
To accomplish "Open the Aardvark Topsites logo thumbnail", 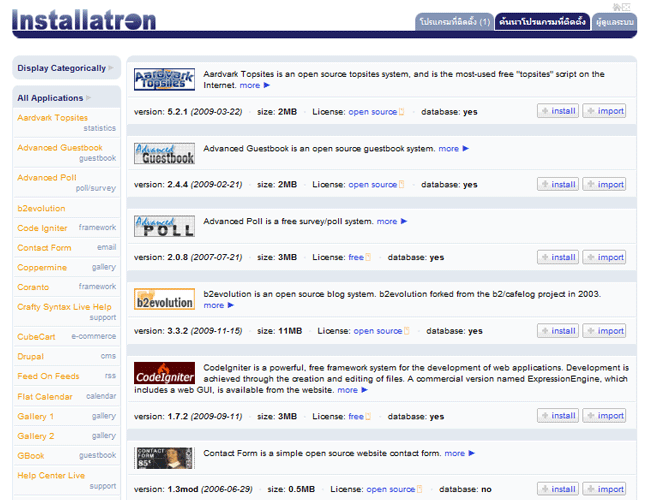I will (x=164, y=79).
